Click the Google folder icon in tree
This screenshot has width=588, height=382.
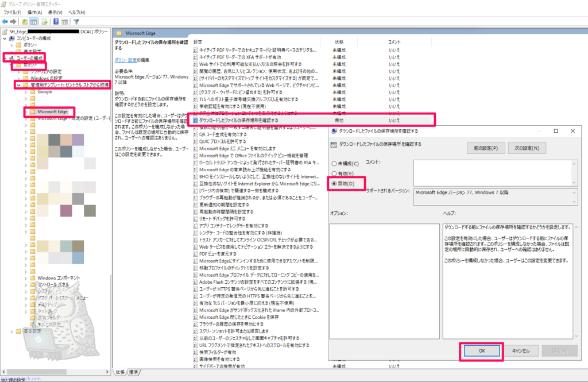click(x=33, y=92)
